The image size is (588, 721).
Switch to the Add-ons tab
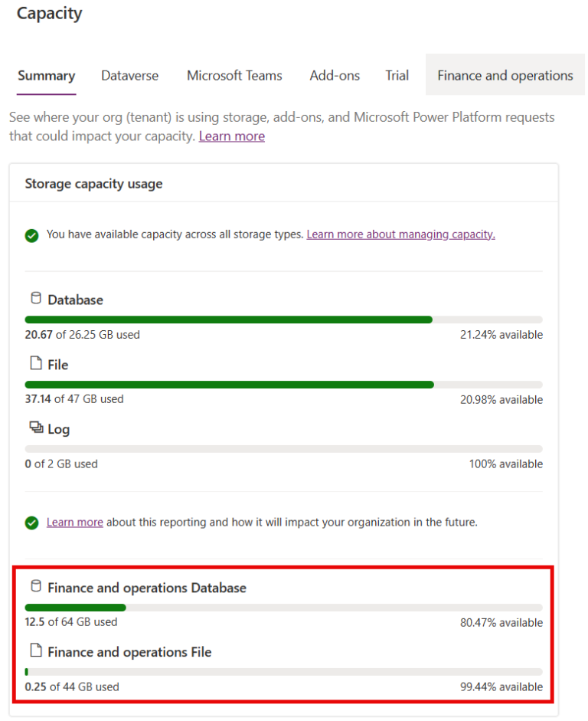tap(335, 75)
